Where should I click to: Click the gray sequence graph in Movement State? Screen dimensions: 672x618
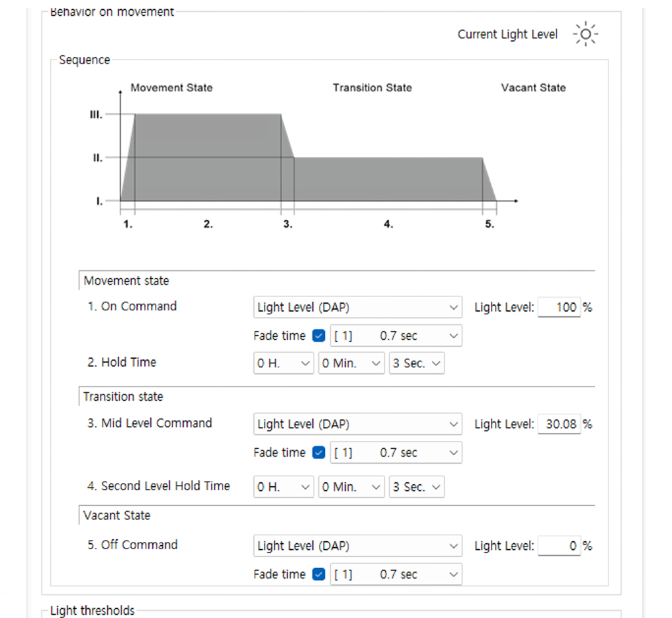207,157
